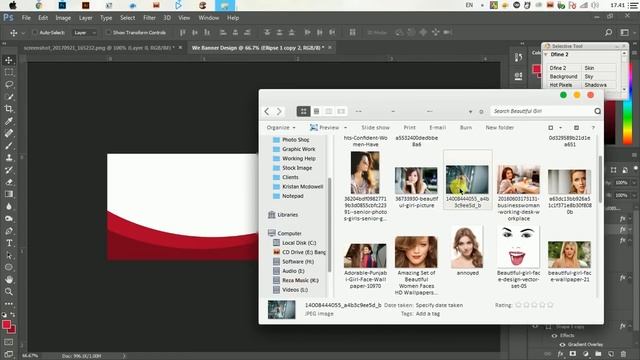
Task: Enable Show Transform Controls checkbox
Action: pyautogui.click(x=108, y=33)
